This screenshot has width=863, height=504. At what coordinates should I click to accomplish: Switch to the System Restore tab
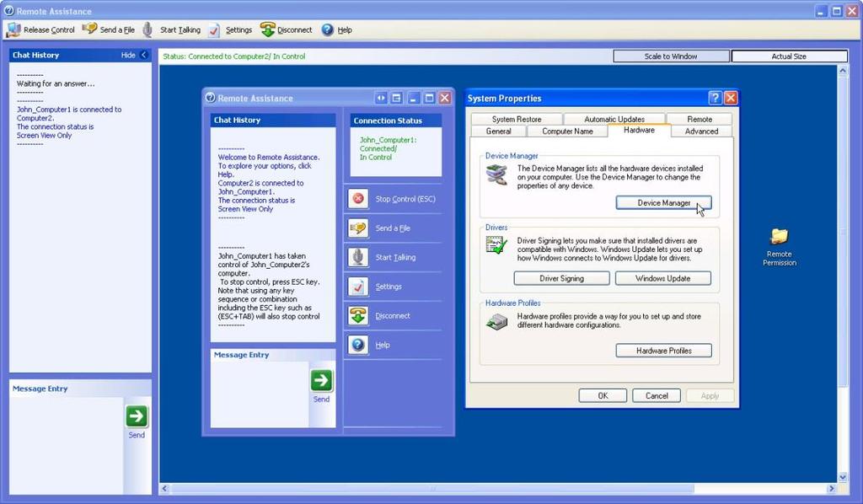pos(517,119)
